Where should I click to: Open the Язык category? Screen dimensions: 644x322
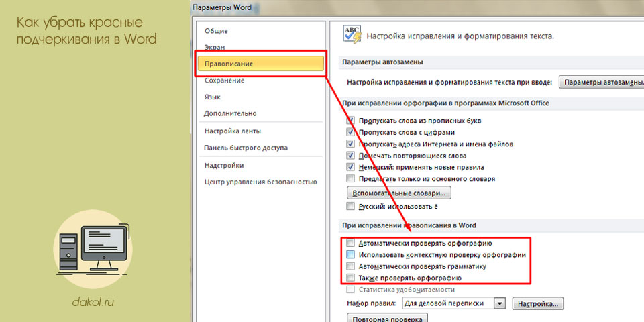[213, 97]
